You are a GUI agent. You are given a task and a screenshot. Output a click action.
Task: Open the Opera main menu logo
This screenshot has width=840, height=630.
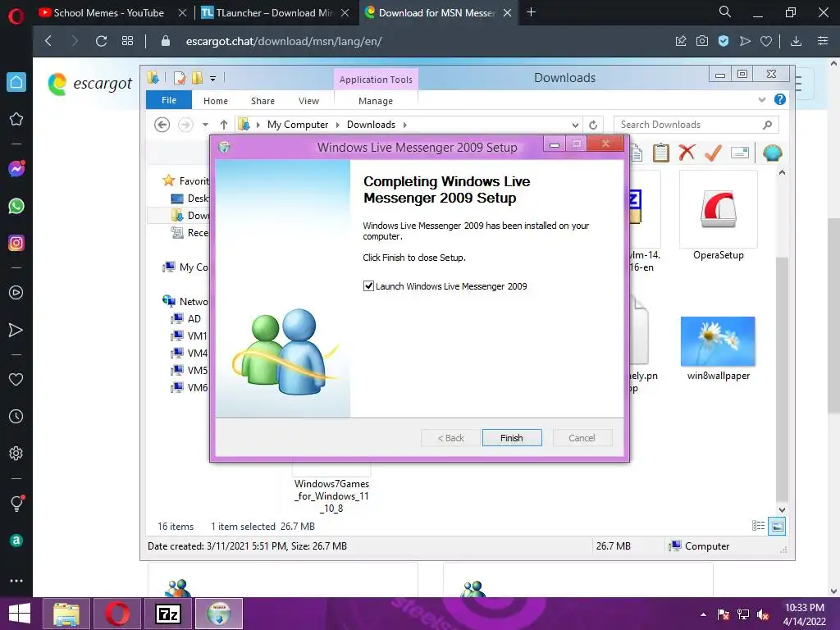[16, 16]
